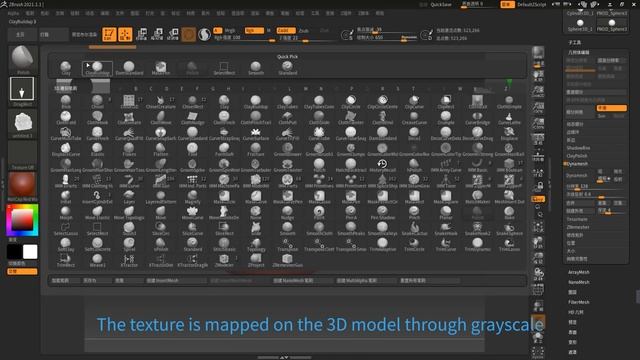Enable the Mrgb paint mode
Image resolution: width=640 pixels, height=360 pixels.
coord(229,31)
